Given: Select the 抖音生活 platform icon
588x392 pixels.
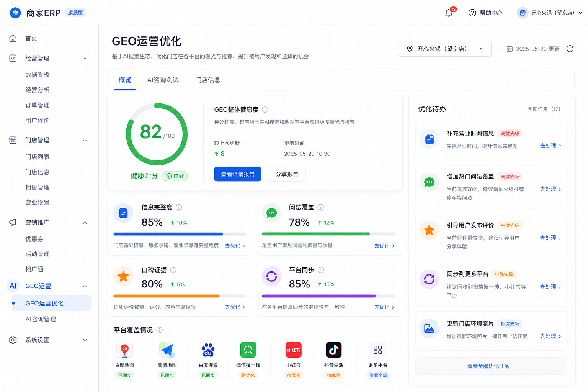Looking at the screenshot, I should [x=334, y=350].
